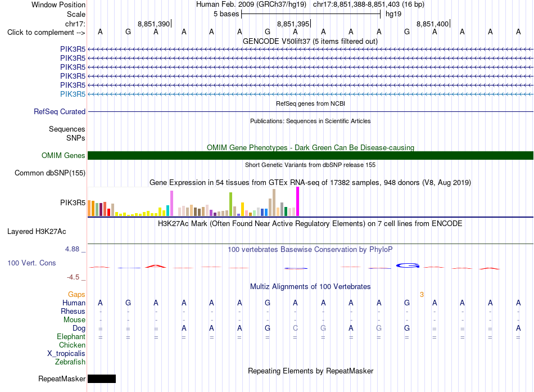Select the Human alignment row label

74,303
